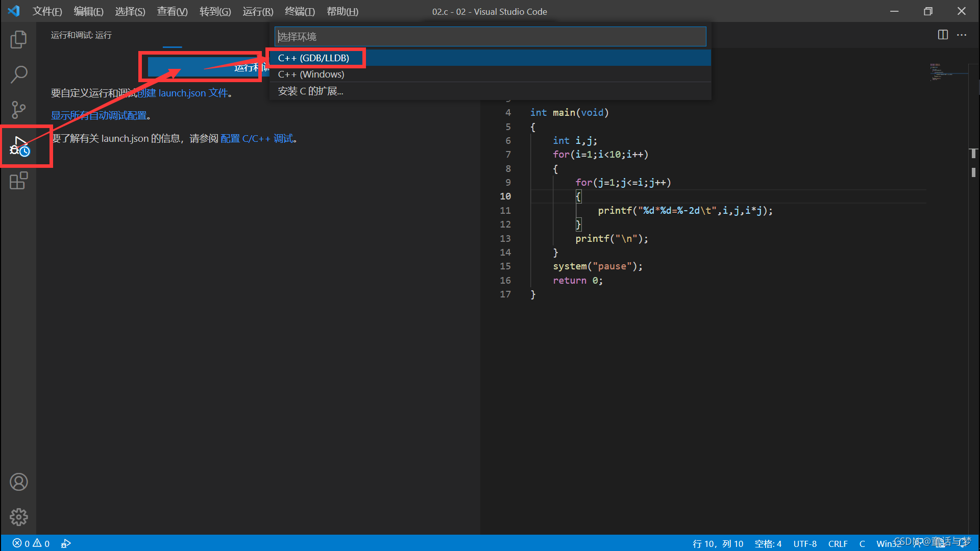Click the int i,j; declaration line
980x551 pixels.
(x=575, y=141)
